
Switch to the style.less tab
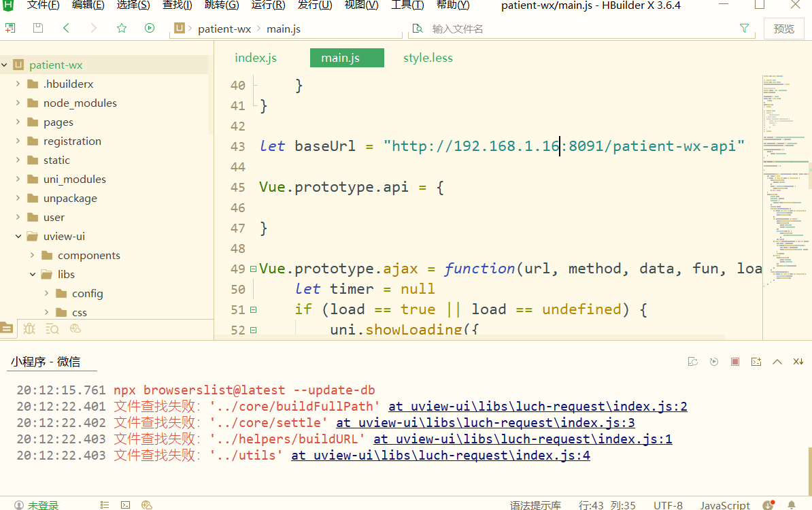(428, 58)
